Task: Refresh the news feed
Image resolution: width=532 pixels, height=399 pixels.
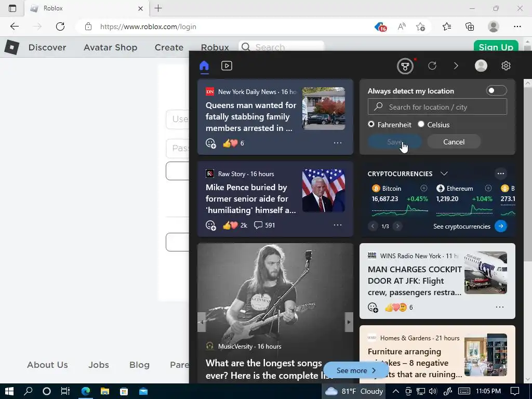Action: click(x=432, y=65)
